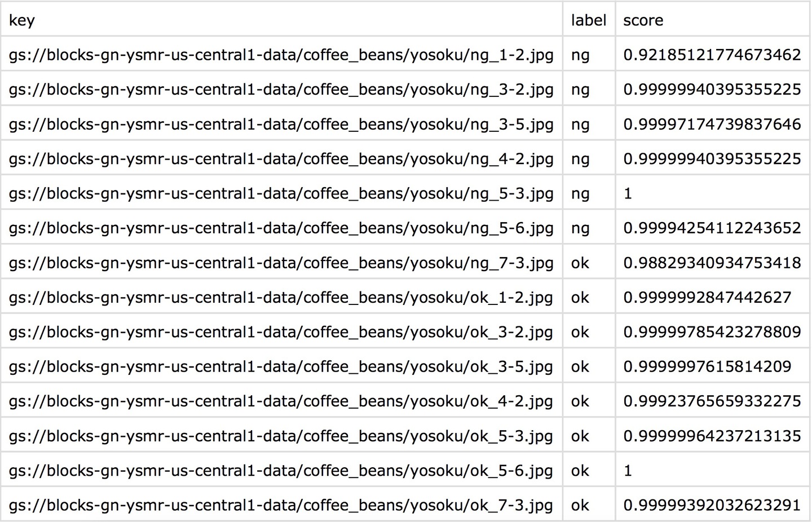Viewport: 812px width, 522px height.
Task: Click the ng_7-3.jpg file path cell
Action: point(281,263)
